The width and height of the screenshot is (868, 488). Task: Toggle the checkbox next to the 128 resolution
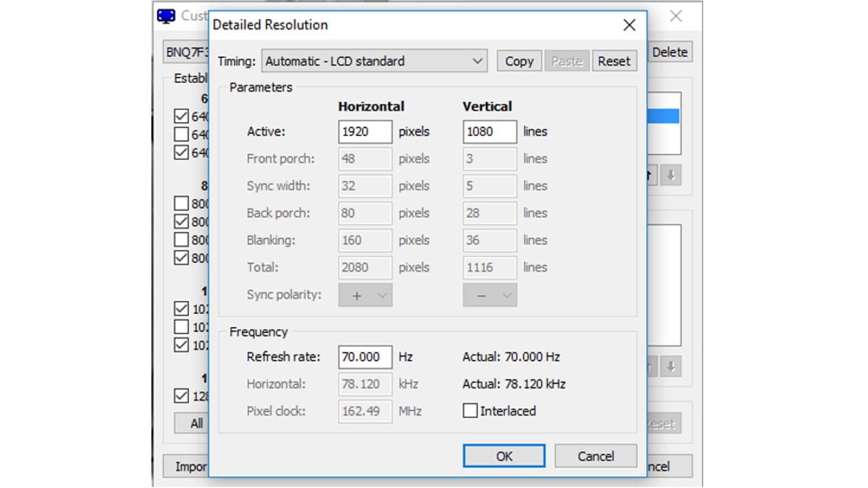coord(181,396)
